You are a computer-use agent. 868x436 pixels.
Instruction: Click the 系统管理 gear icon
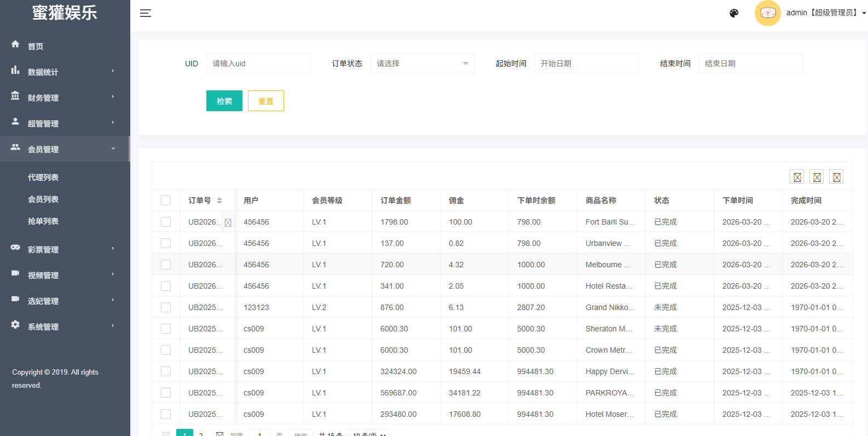(15, 325)
